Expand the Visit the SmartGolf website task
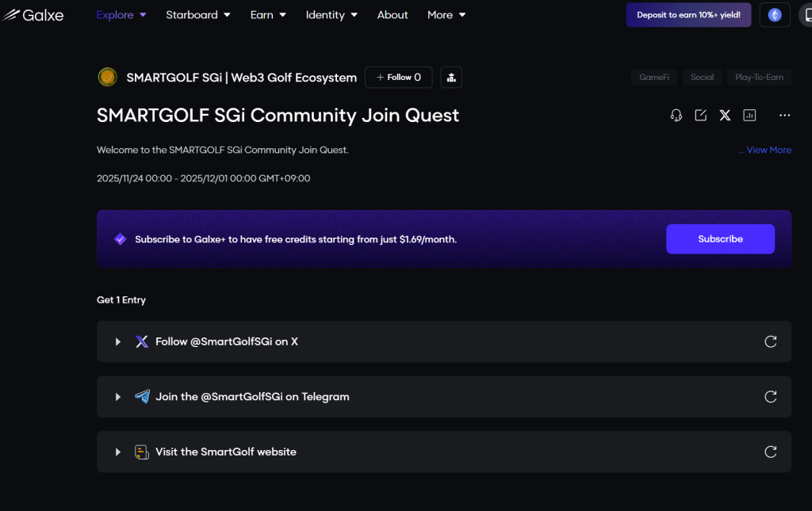The width and height of the screenshot is (812, 511). point(118,452)
